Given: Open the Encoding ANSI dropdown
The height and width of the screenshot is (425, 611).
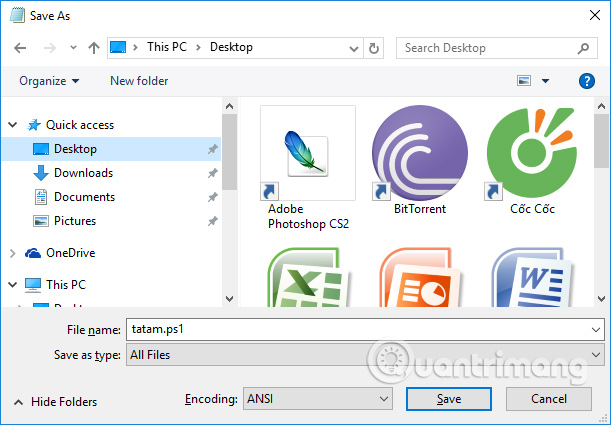Looking at the screenshot, I should click(318, 399).
